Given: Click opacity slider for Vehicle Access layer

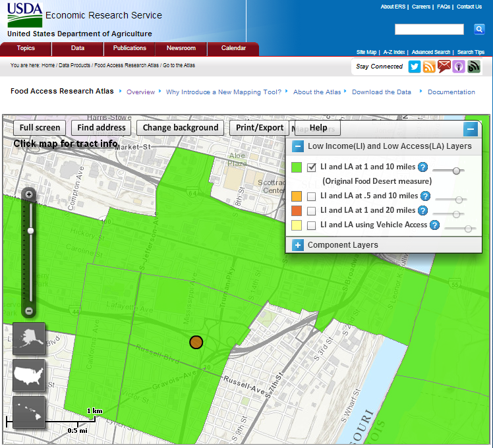Looking at the screenshot, I should [x=461, y=229].
